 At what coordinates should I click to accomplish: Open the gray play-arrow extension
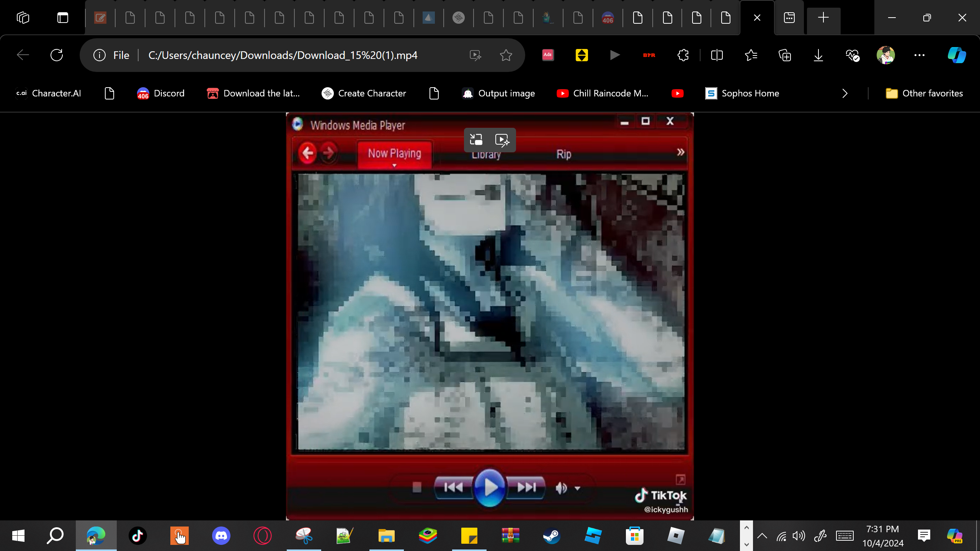coord(615,55)
